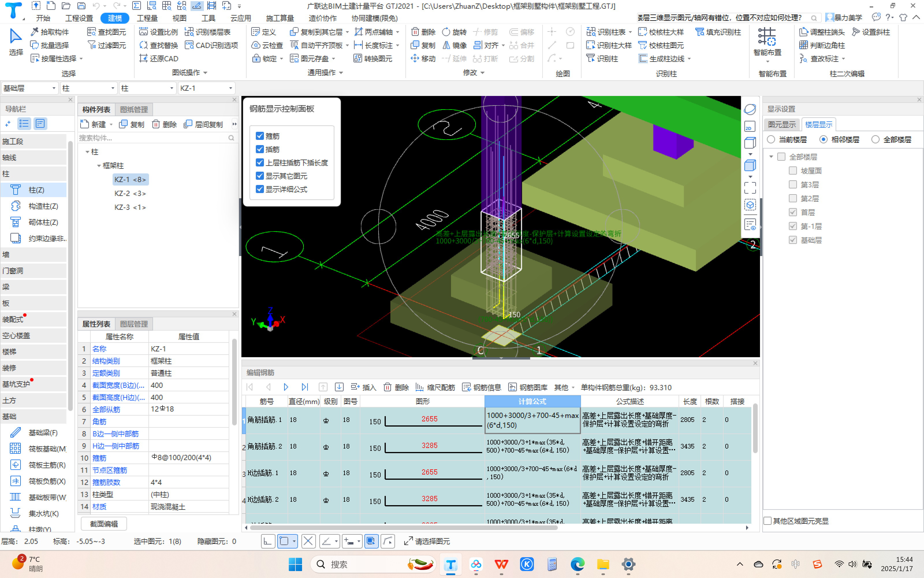Expand the 按属性选择 dropdown arrow
Screen dimensions: 924x578
click(x=81, y=59)
